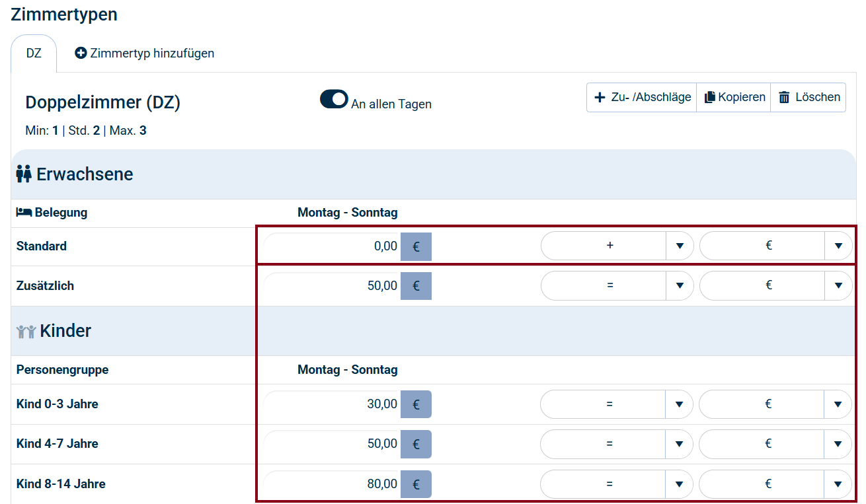
Task: Click the euro icon for Kind 0-3 Jahre
Action: coord(416,404)
